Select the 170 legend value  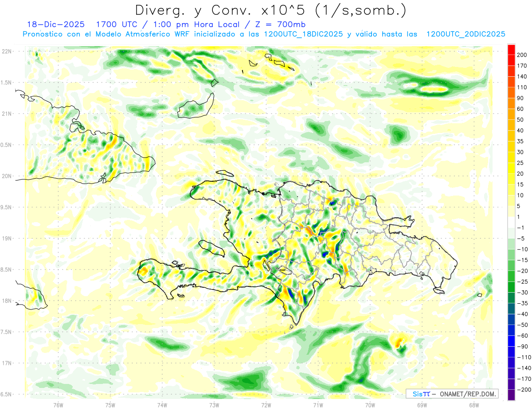pos(522,66)
